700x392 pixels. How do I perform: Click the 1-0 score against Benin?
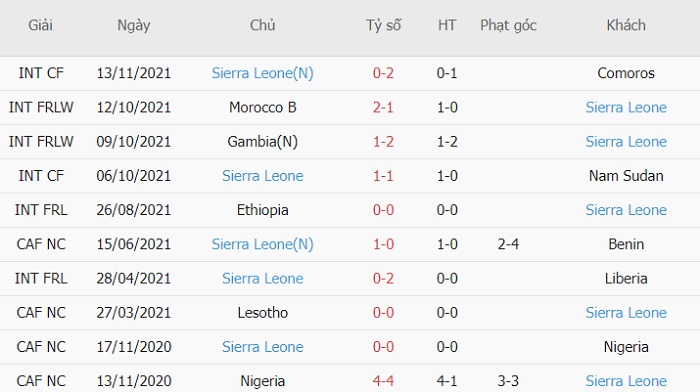click(383, 244)
